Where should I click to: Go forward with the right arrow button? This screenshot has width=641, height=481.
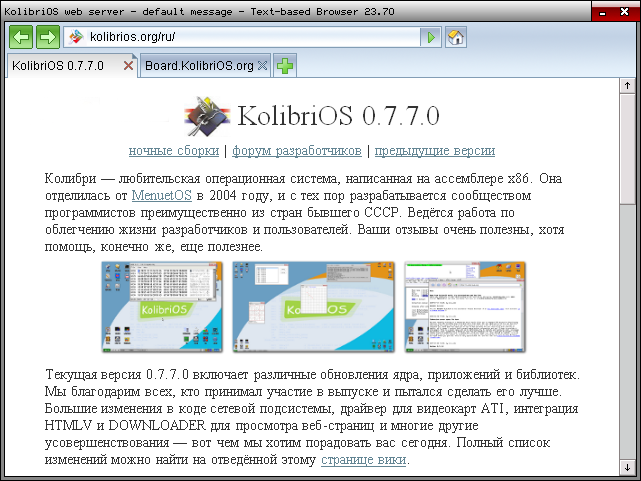pyautogui.click(x=48, y=38)
